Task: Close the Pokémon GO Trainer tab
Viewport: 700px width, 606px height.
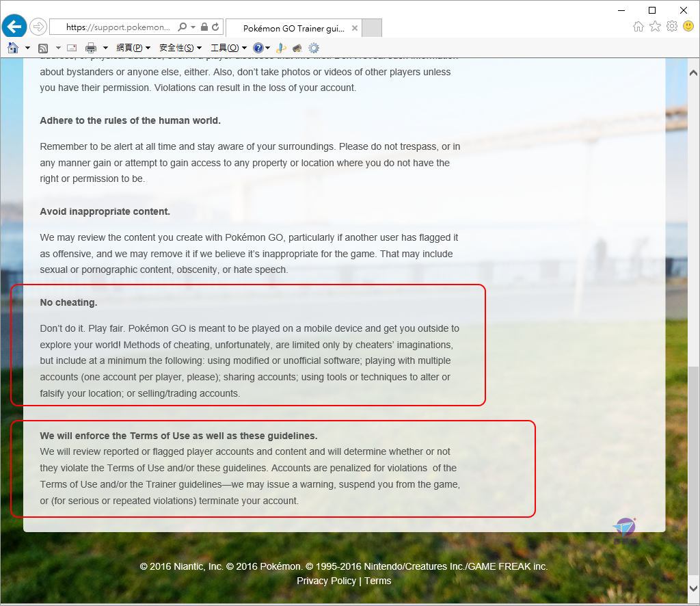Action: 355,28
